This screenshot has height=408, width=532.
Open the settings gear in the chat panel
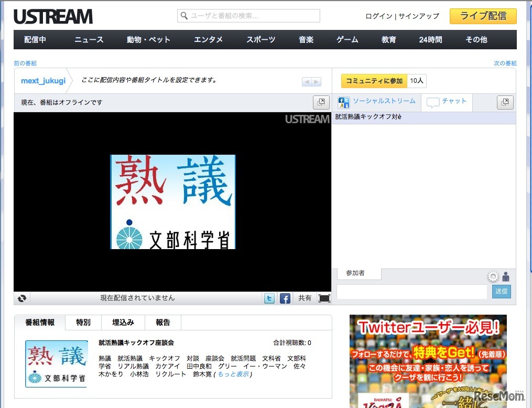pos(493,276)
